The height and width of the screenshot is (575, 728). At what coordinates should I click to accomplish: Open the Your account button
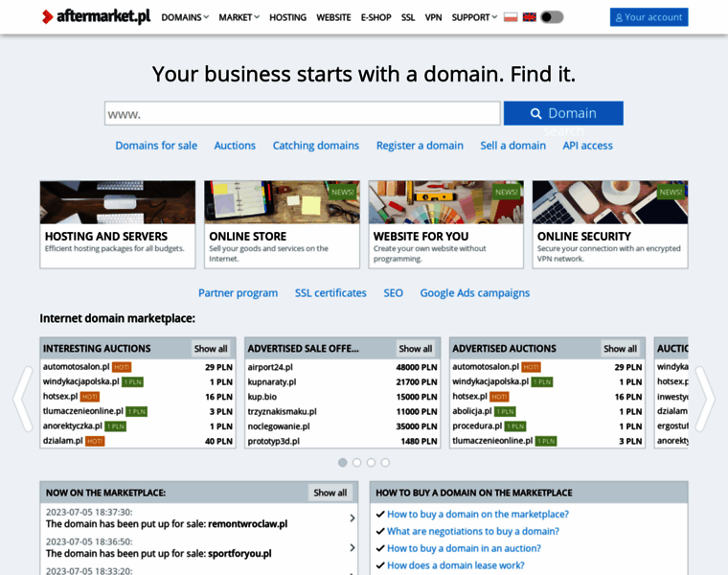click(648, 17)
